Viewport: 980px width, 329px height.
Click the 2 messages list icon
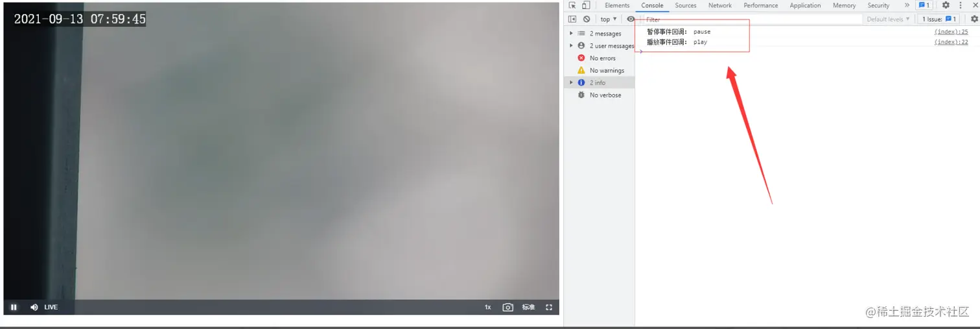(x=581, y=34)
